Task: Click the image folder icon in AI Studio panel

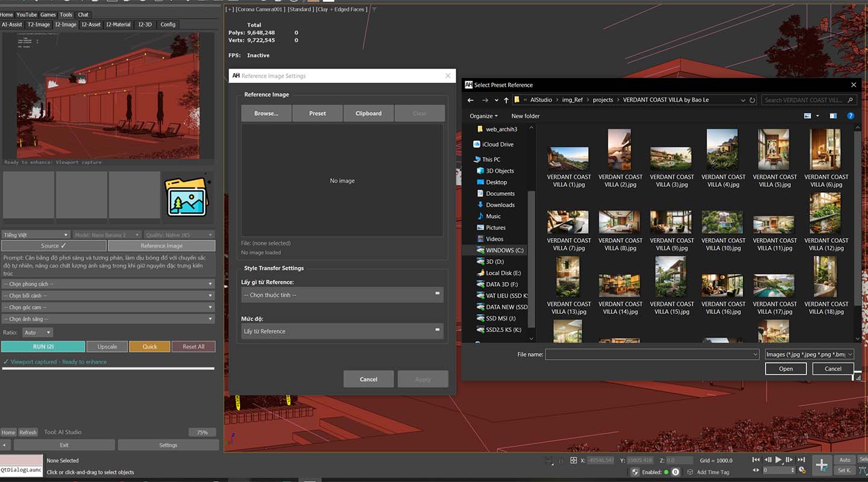Action: (187, 197)
